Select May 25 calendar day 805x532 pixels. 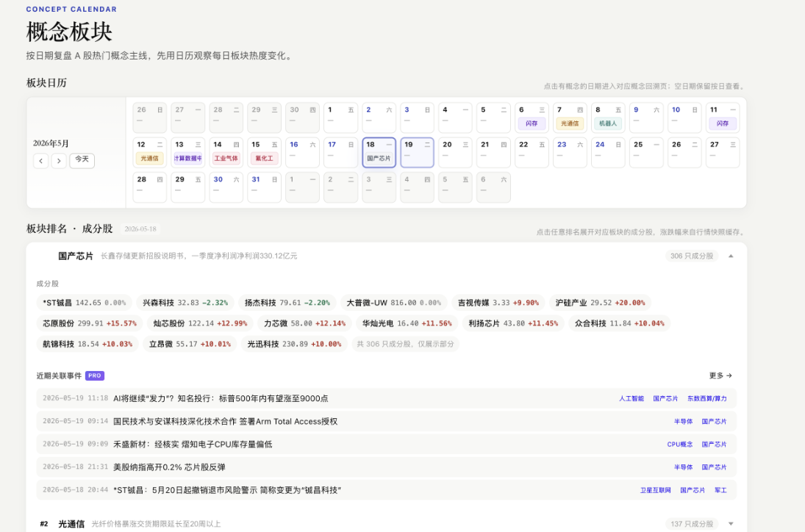pos(646,152)
